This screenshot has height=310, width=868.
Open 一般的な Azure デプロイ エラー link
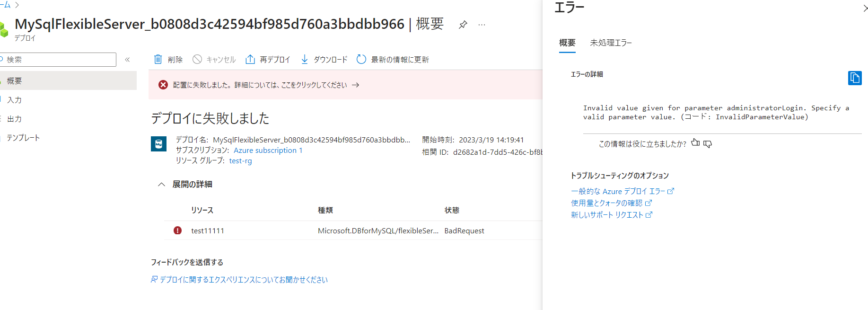coord(622,191)
